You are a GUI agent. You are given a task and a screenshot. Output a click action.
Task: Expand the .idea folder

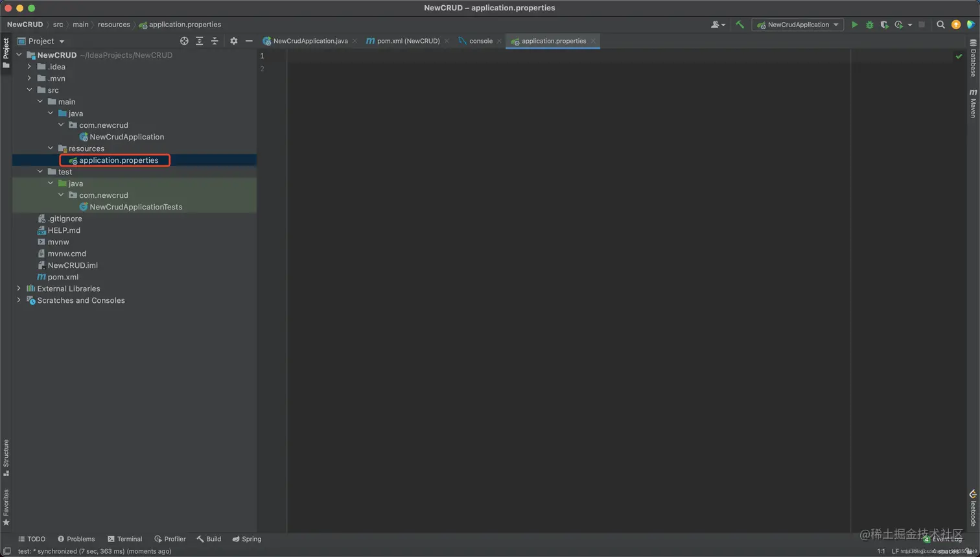point(29,67)
